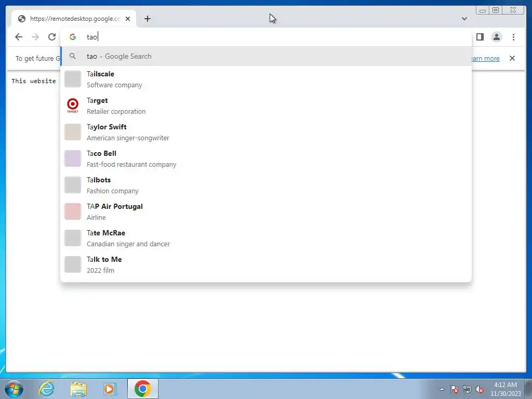Pick the Taco Bell suggestion
Image resolution: width=532 pixels, height=399 pixels.
266,158
